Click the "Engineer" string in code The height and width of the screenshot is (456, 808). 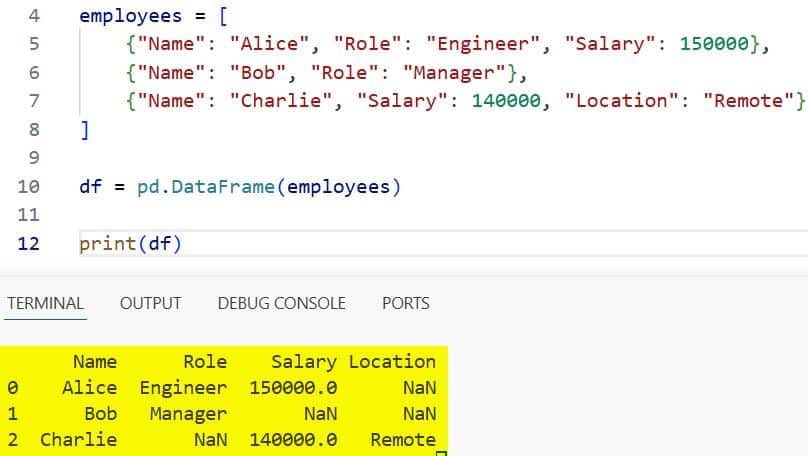[483, 44]
